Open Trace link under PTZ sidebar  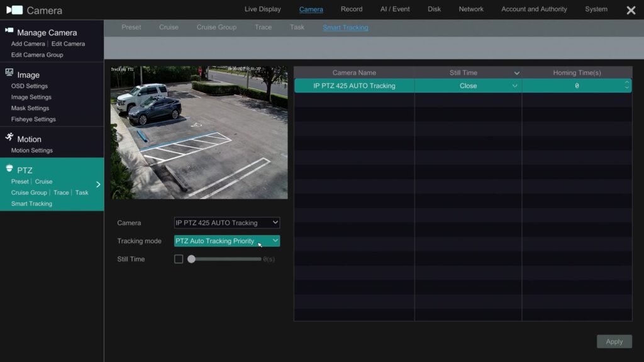click(61, 192)
